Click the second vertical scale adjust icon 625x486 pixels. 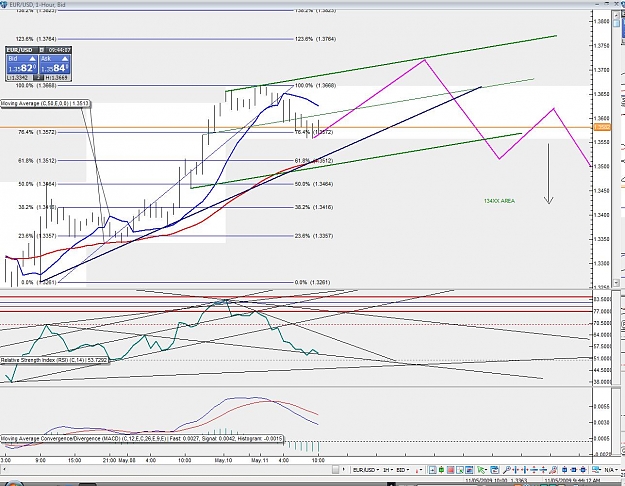click(x=543, y=470)
